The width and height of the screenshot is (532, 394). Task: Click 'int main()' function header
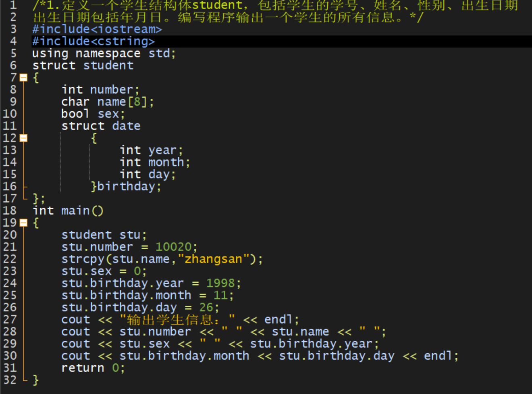tap(68, 211)
